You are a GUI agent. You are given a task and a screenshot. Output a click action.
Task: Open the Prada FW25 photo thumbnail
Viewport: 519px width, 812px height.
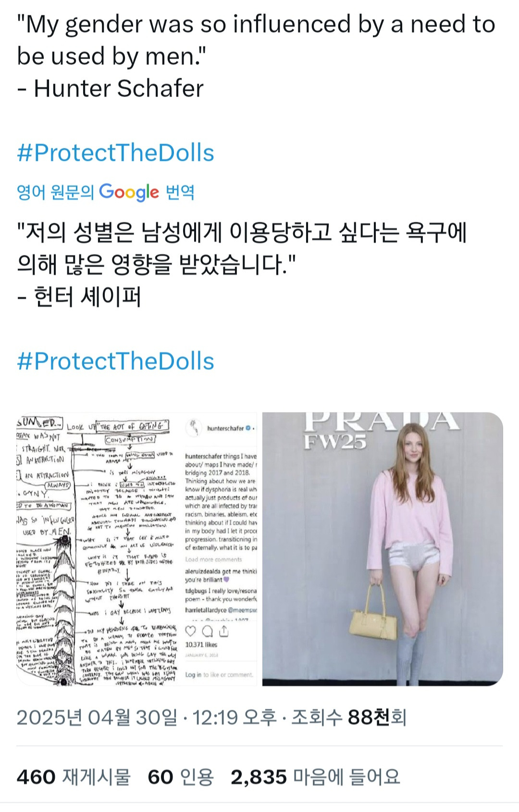coord(383,549)
